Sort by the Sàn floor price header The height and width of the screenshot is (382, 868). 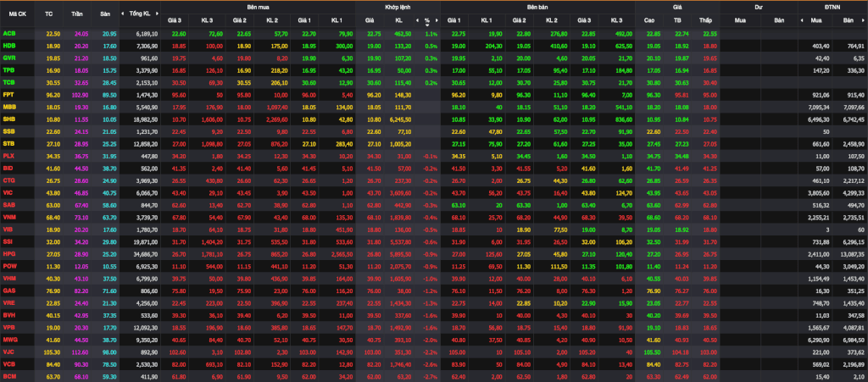105,14
